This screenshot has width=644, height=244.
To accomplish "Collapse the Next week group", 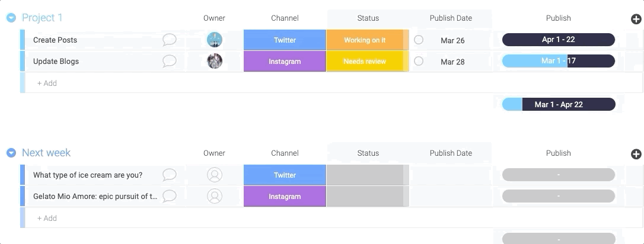I will [11, 153].
